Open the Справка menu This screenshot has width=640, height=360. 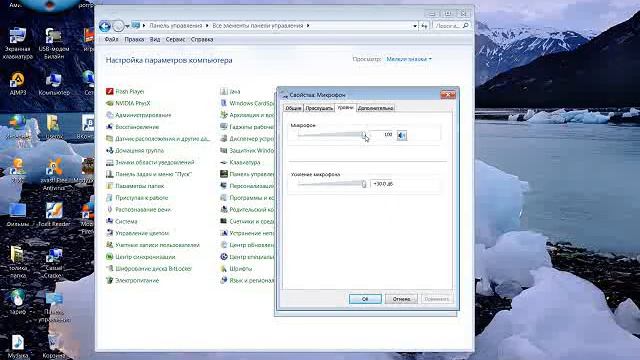202,40
